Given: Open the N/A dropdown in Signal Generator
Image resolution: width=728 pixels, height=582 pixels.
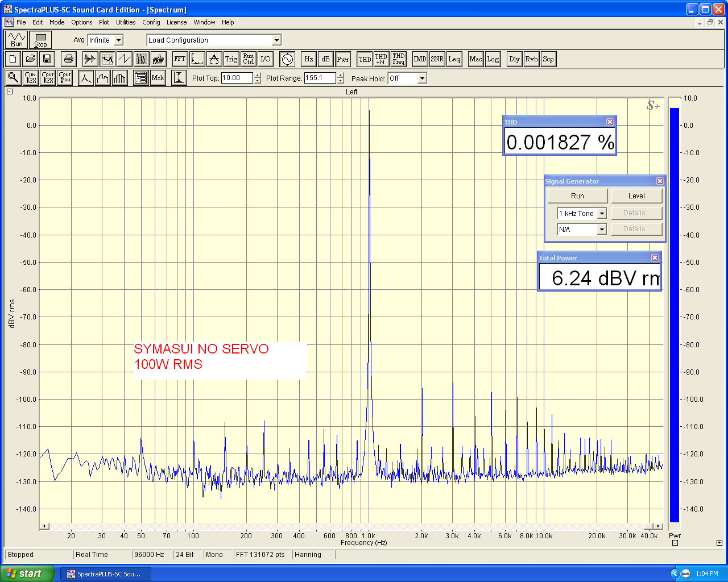Looking at the screenshot, I should coord(602,230).
